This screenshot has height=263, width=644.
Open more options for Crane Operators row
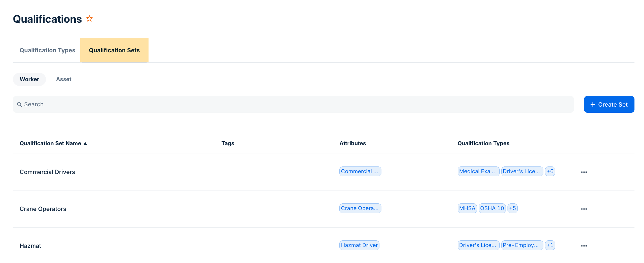click(x=584, y=209)
